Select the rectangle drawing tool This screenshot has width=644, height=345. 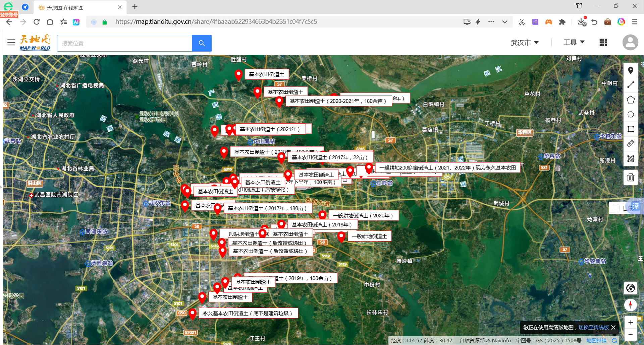click(x=631, y=129)
